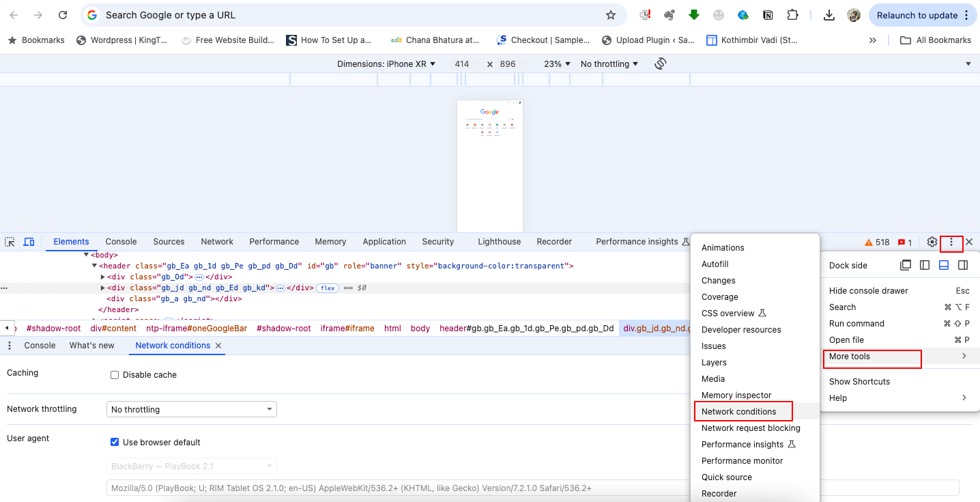Collapse the body element node
This screenshot has height=502, width=980.
(x=86, y=255)
